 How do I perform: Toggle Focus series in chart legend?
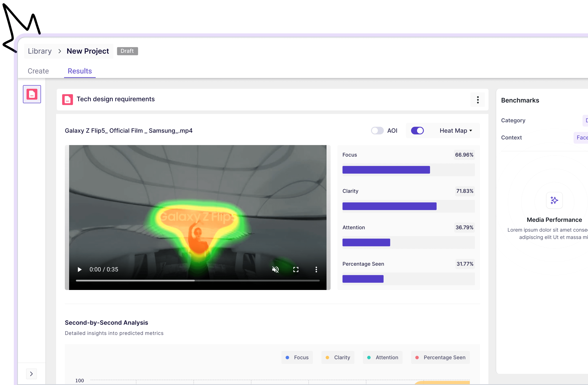point(297,357)
